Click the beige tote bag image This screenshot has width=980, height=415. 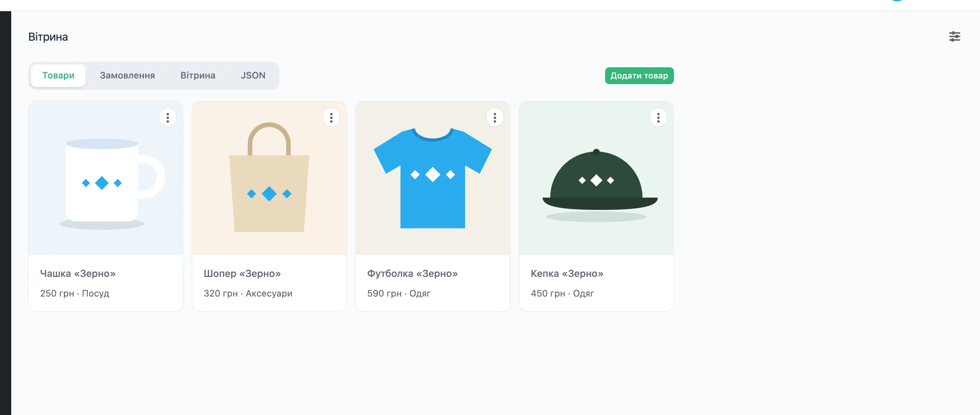(269, 178)
